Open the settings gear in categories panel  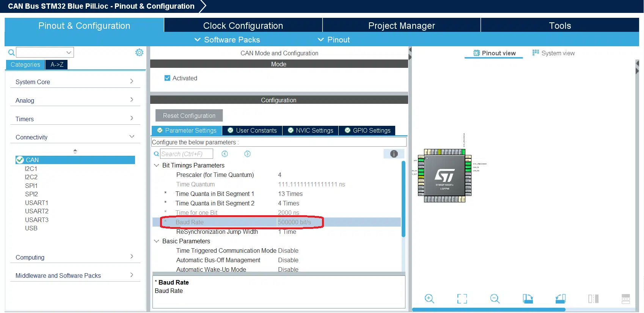tap(139, 52)
